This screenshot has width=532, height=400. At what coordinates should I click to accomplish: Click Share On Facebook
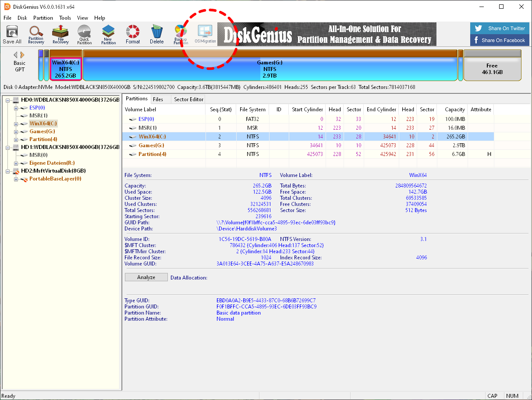pyautogui.click(x=500, y=40)
